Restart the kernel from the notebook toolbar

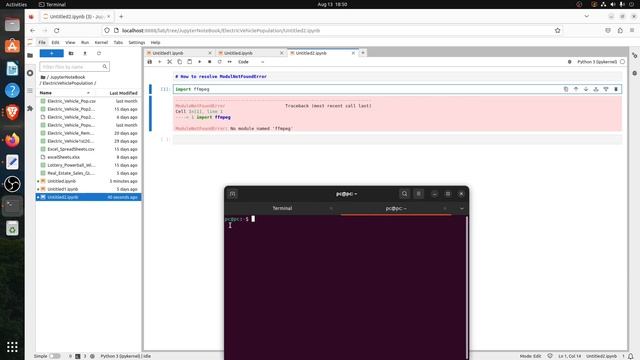[x=220, y=62]
